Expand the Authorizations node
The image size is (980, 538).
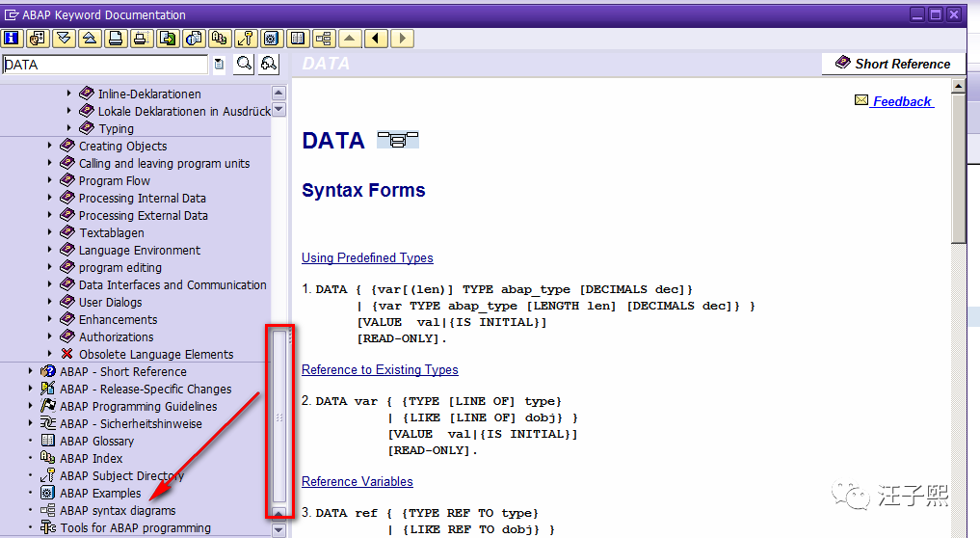(50, 336)
